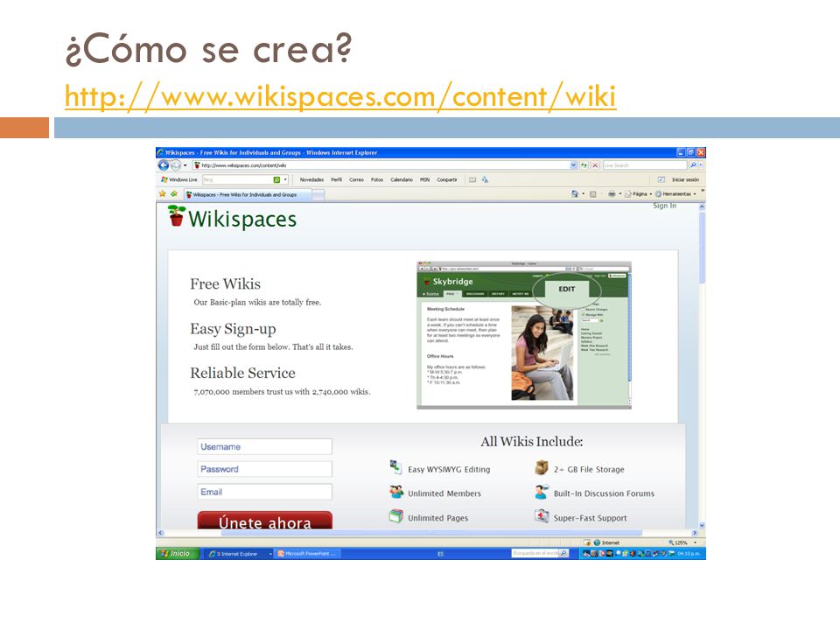Click the red Stop loading icon
840x630 pixels.
coord(595,165)
